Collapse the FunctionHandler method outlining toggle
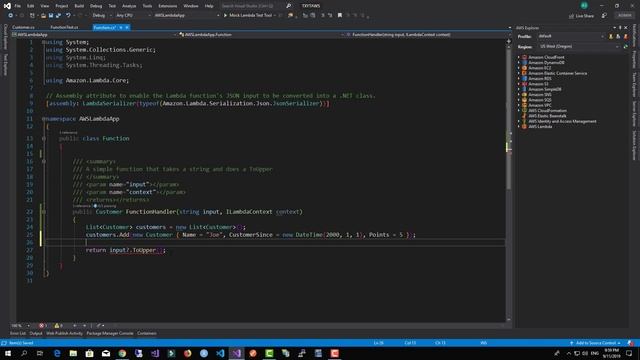640x360 pixels. 44,212
